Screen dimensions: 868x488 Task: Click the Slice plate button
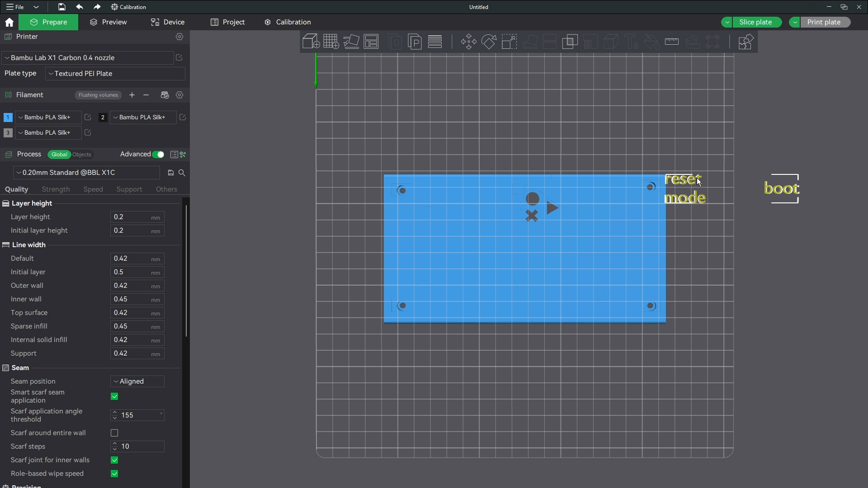pyautogui.click(x=755, y=22)
